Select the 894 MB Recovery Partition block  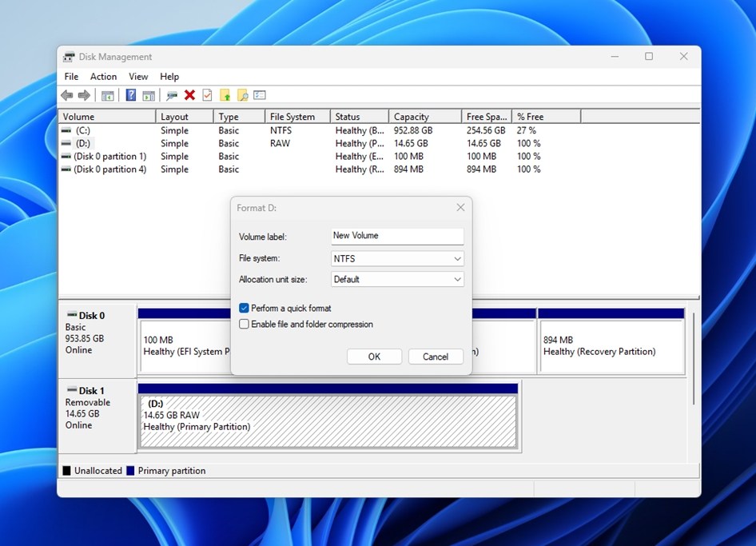pyautogui.click(x=611, y=346)
